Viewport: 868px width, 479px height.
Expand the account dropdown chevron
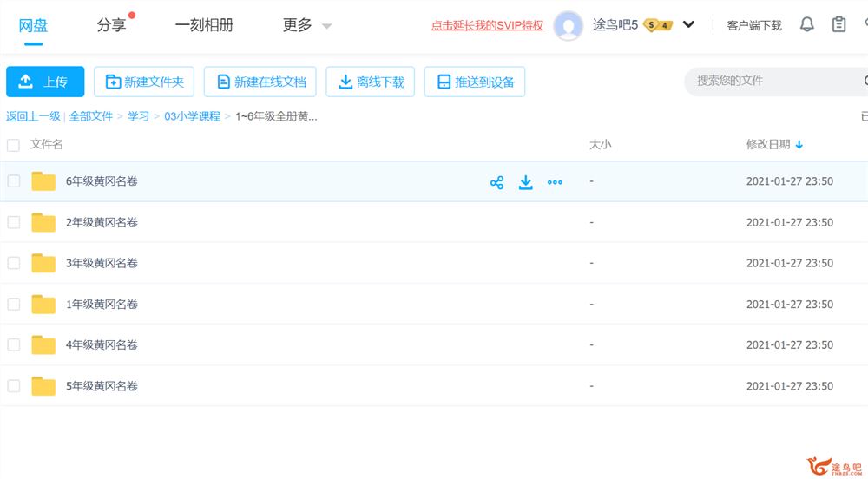(688, 24)
